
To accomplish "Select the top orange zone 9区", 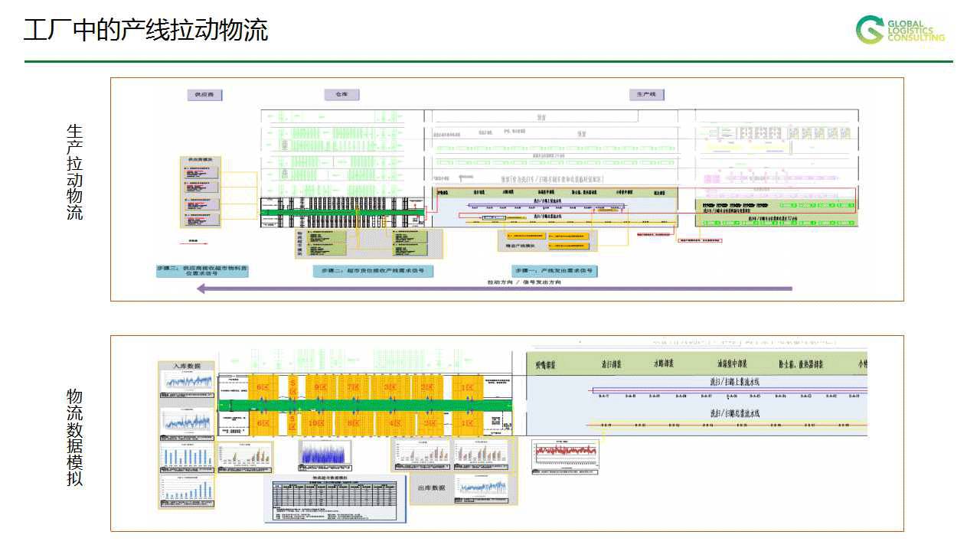I will 320,387.
